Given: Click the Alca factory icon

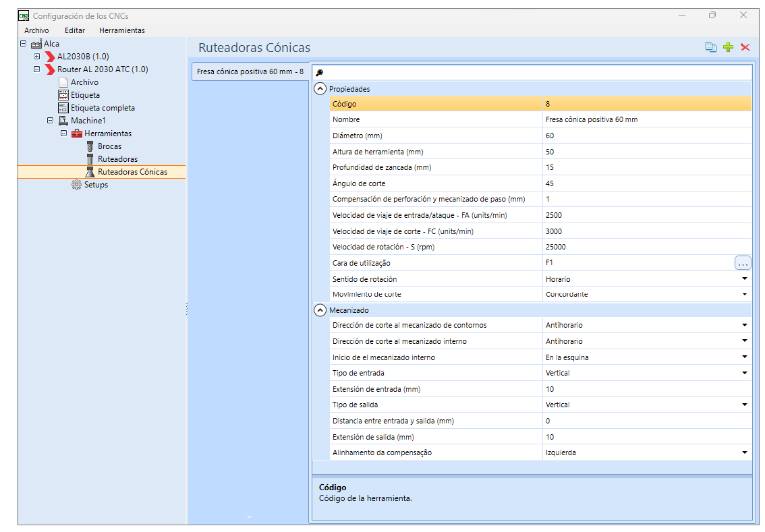Looking at the screenshot, I should click(36, 44).
